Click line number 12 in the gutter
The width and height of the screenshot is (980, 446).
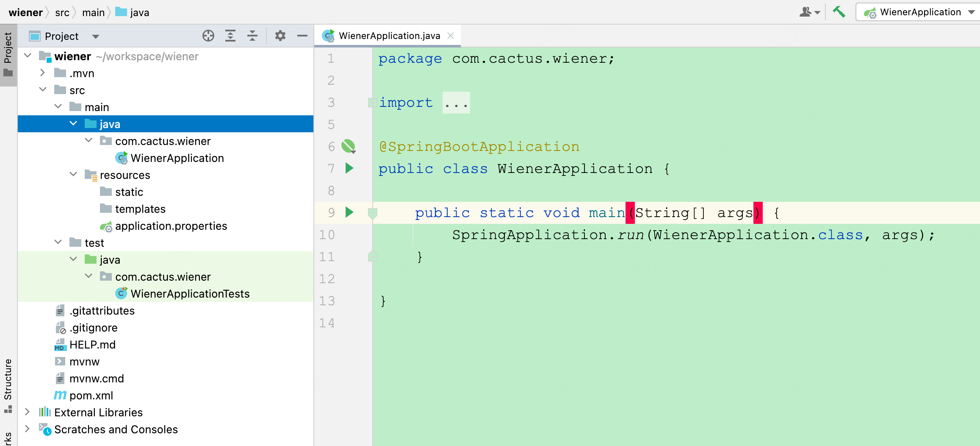point(327,279)
